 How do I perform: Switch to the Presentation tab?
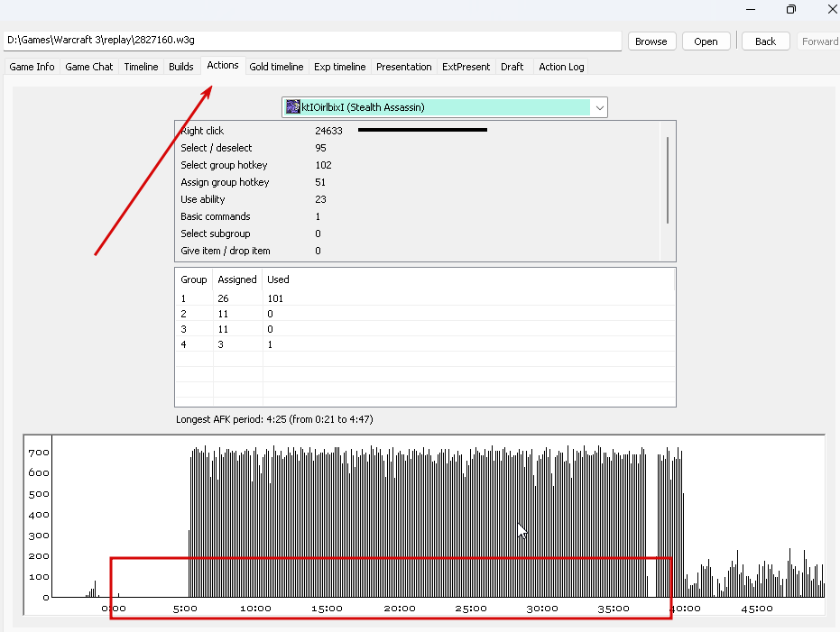point(404,67)
